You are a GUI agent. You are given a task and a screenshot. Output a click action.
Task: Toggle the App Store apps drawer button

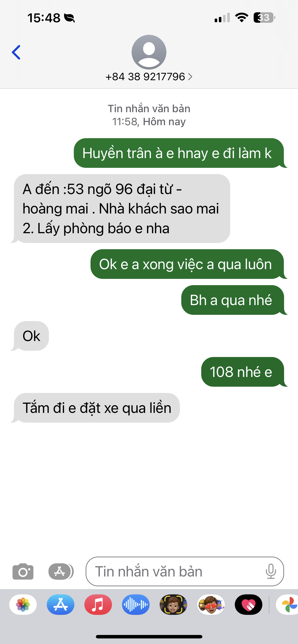click(61, 571)
